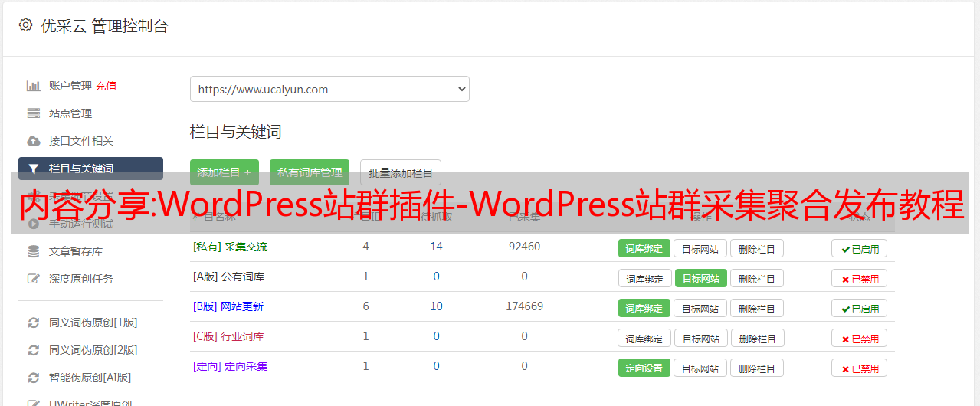The width and height of the screenshot is (980, 406).
Task: Click the refresh icon of 智能伪原创[AI版]
Action: click(x=33, y=378)
